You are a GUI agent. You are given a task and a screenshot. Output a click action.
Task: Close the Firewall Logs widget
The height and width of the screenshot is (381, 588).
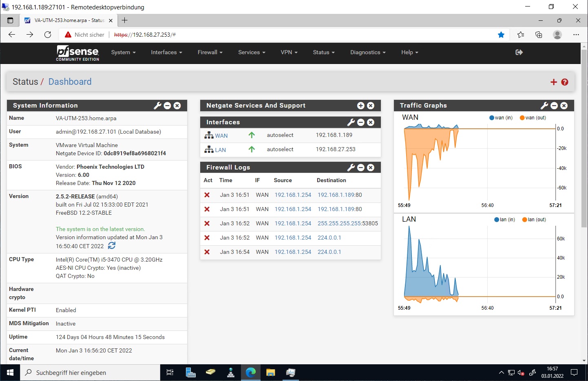coord(371,167)
